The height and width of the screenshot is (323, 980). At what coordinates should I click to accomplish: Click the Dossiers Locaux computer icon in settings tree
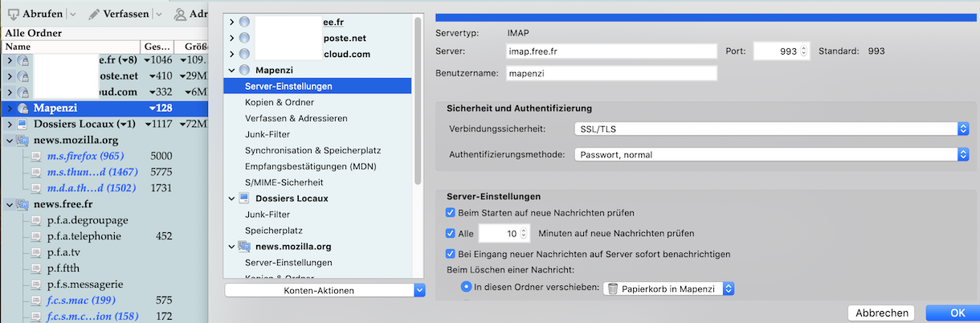point(244,198)
